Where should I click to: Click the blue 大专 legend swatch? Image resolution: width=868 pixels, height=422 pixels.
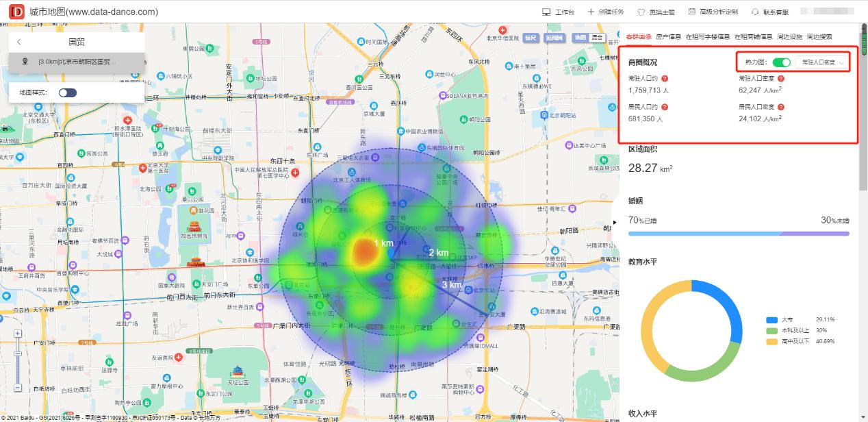[771, 320]
